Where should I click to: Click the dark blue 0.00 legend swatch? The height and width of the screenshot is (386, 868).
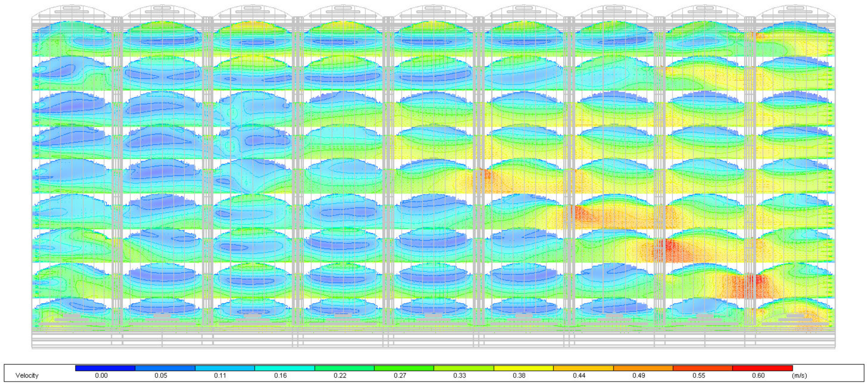coord(105,368)
